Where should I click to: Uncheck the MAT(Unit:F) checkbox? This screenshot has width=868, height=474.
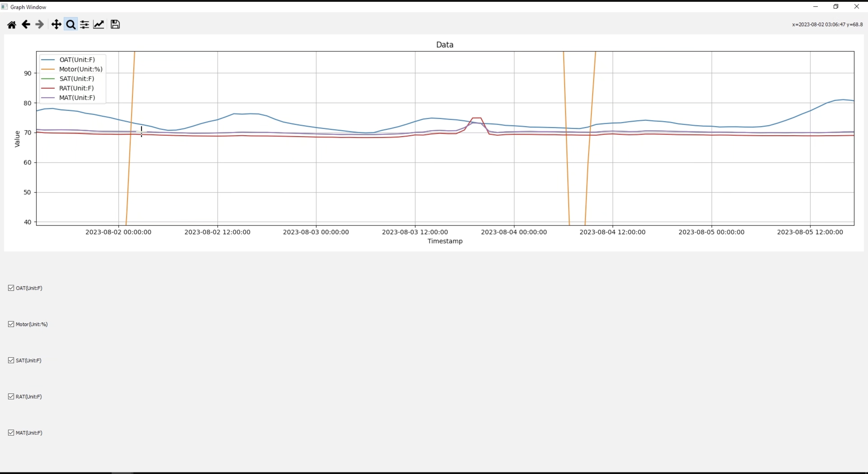coord(11,432)
